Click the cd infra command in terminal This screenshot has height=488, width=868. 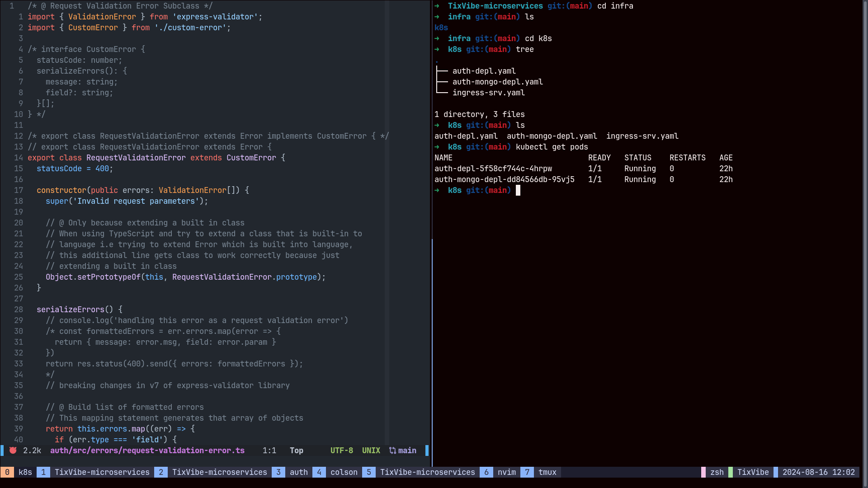point(615,6)
